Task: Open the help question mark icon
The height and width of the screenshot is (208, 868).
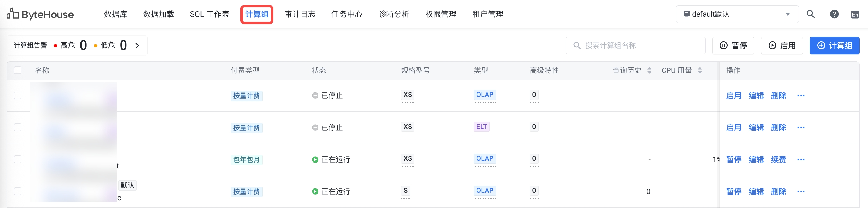Action: [834, 14]
